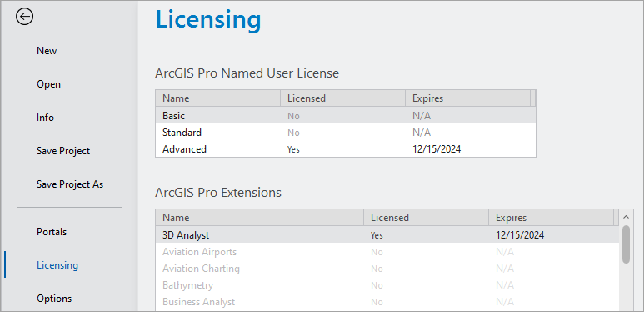The height and width of the screenshot is (312, 644).
Task: Click the Extensions scrollbar up arrow
Action: click(626, 217)
